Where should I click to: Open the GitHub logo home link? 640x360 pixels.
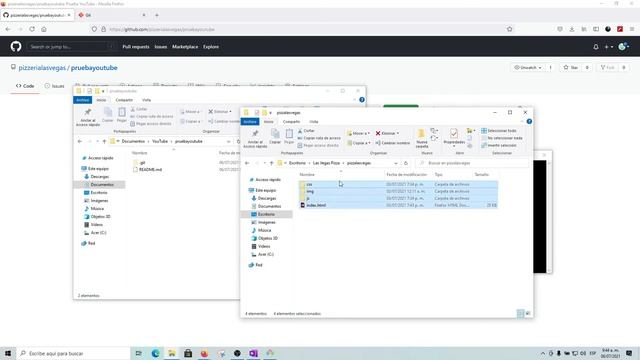(16, 47)
